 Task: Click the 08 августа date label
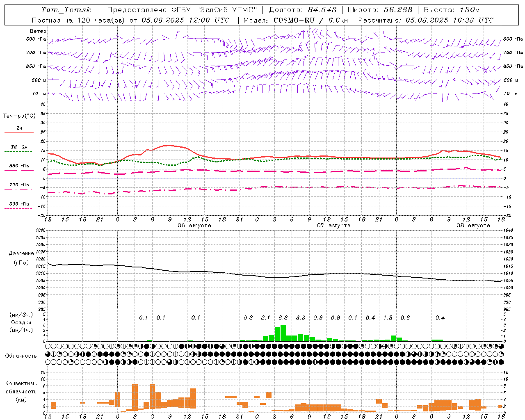click(473, 226)
